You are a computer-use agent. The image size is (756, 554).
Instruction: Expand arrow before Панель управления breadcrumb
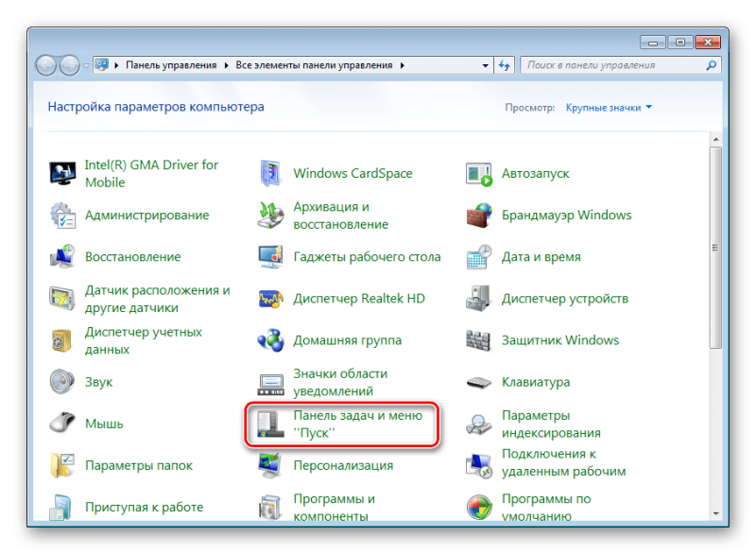[116, 65]
